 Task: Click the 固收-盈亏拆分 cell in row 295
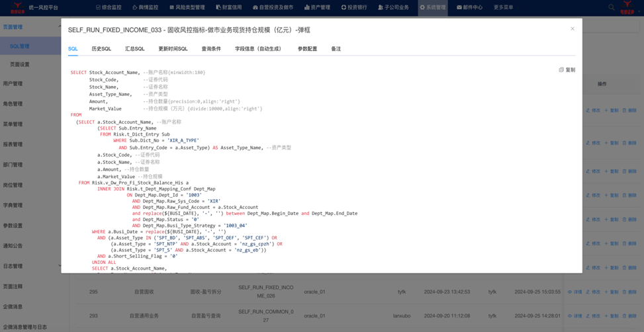[x=206, y=292]
